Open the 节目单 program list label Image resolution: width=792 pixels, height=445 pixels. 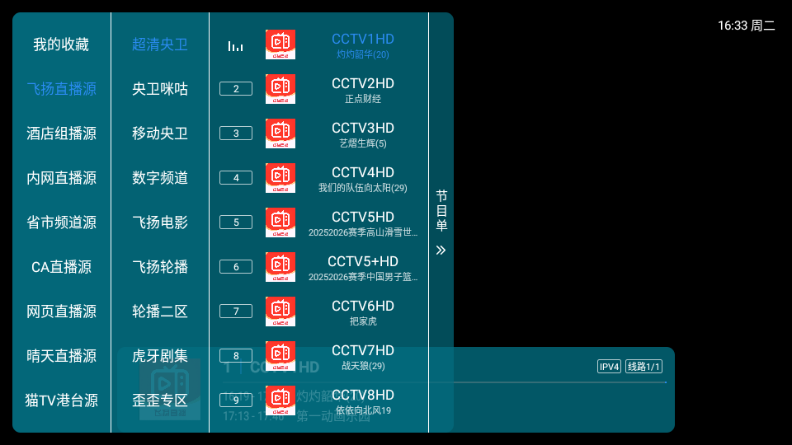click(441, 211)
